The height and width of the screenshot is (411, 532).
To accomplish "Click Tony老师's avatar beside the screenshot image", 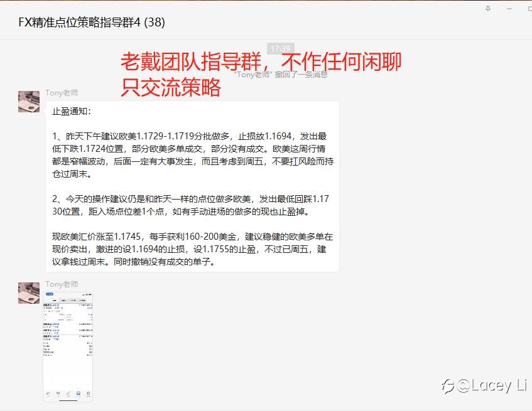I will (x=29, y=293).
